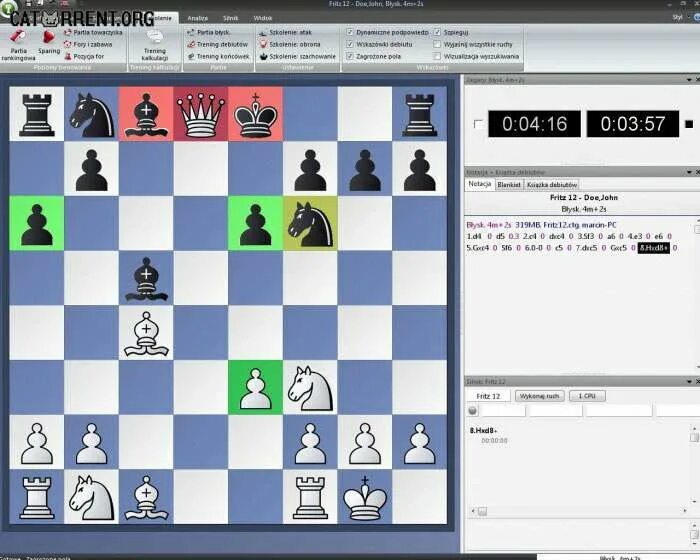Viewport: 700px width, 560px height.
Task: Click the white knight on f3
Action: click(310, 387)
